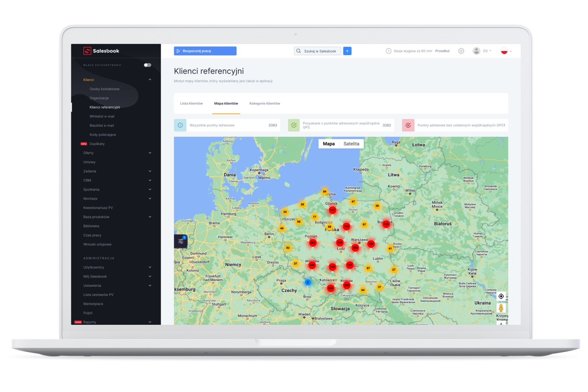The image size is (588, 392).
Task: Switch to Mapa klientów tab
Action: click(x=226, y=103)
